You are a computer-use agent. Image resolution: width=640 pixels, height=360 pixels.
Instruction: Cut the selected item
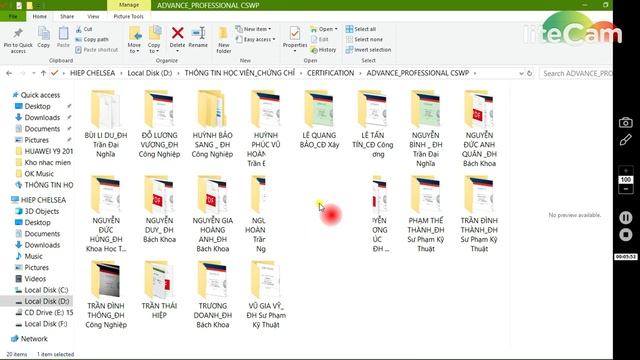[84, 29]
